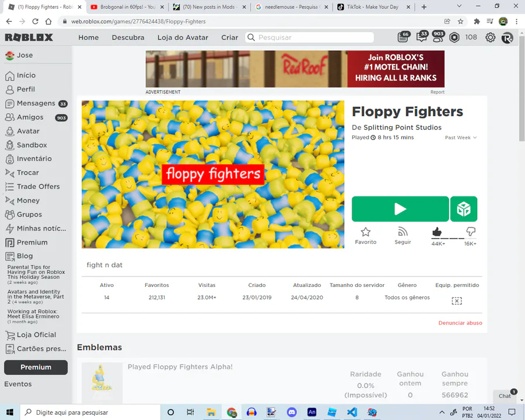Open a new browser tab
Image resolution: width=525 pixels, height=420 pixels.
[424, 7]
